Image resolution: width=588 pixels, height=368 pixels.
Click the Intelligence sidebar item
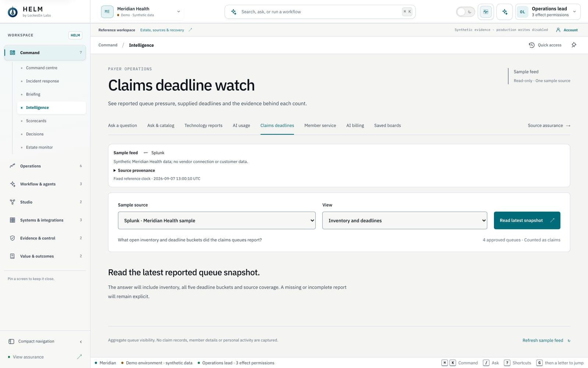[51, 107]
